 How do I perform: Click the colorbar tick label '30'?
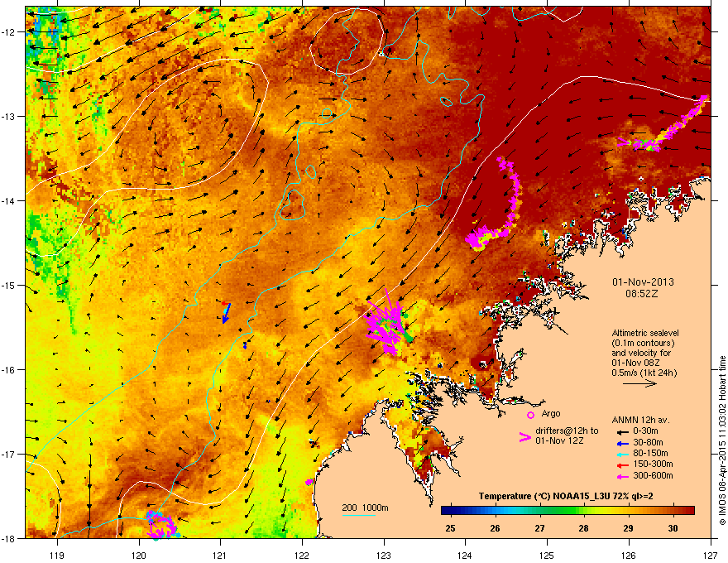tap(673, 528)
